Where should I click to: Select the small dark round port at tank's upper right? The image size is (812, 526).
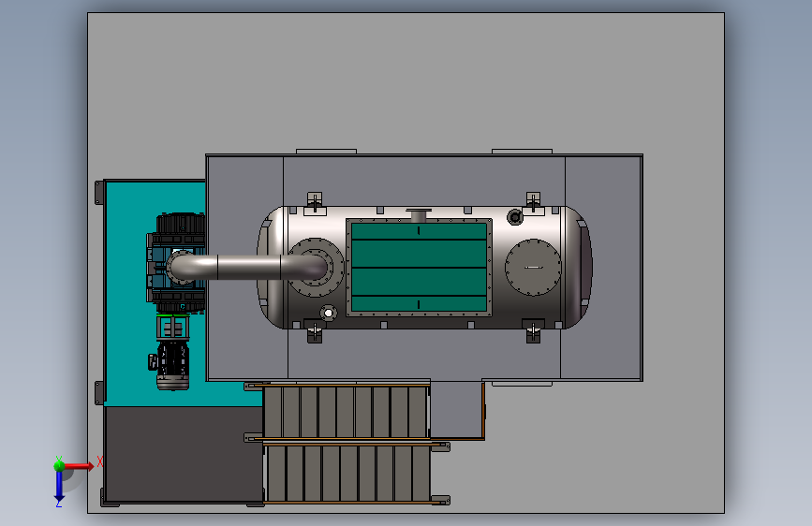pos(515,217)
